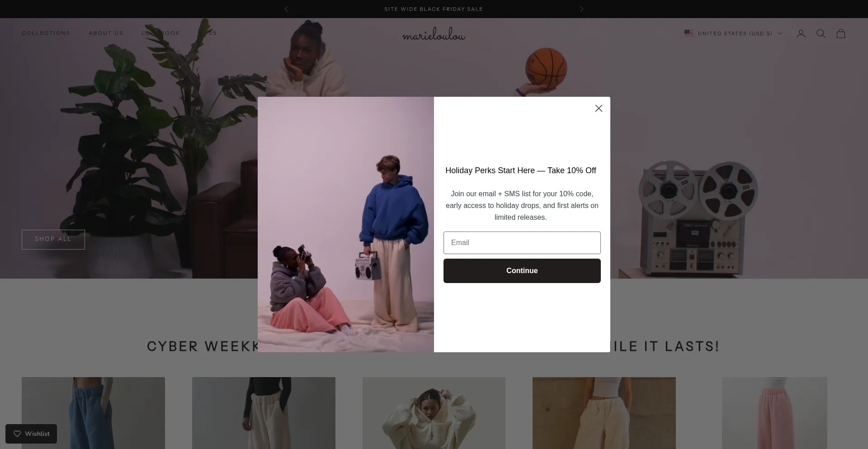Open the account login icon

[x=801, y=33]
